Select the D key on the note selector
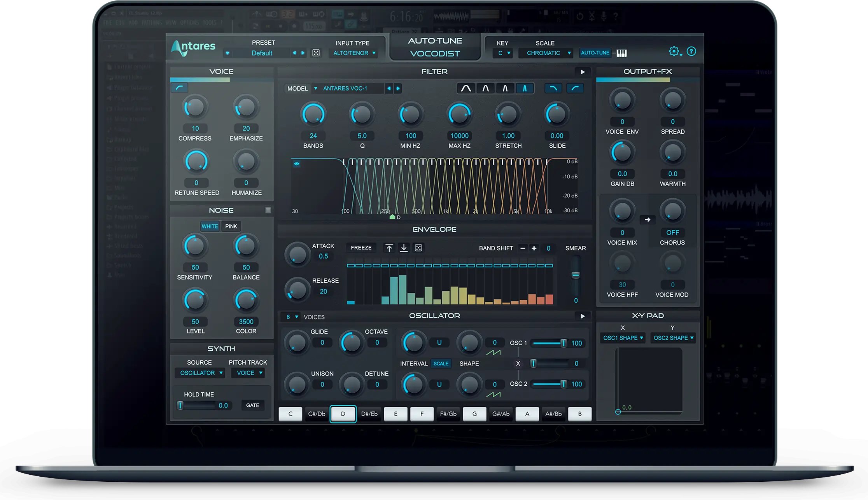The width and height of the screenshot is (868, 500). 343,414
